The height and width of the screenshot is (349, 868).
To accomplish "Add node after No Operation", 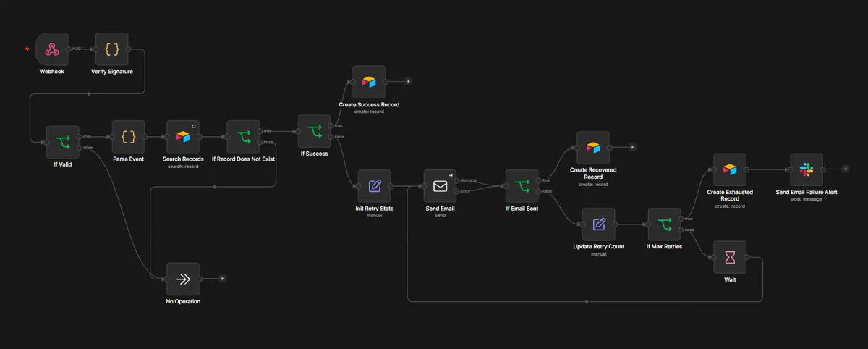I will 222,279.
